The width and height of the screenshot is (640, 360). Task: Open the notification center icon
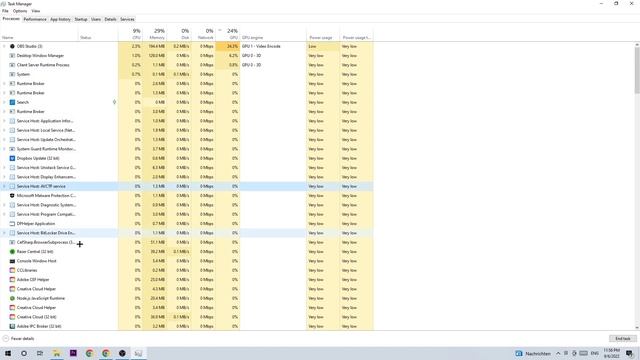tap(629, 353)
